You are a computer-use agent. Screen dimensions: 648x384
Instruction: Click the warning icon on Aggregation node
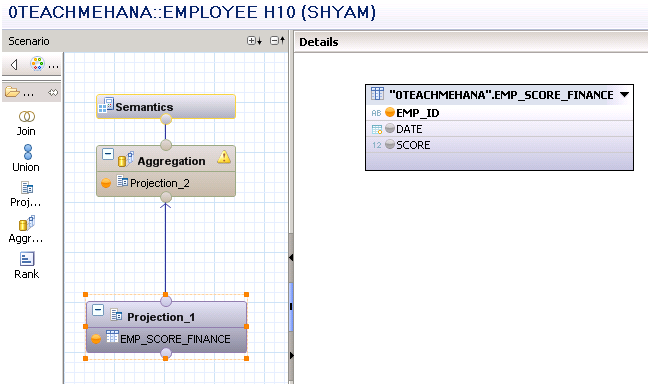tap(224, 157)
